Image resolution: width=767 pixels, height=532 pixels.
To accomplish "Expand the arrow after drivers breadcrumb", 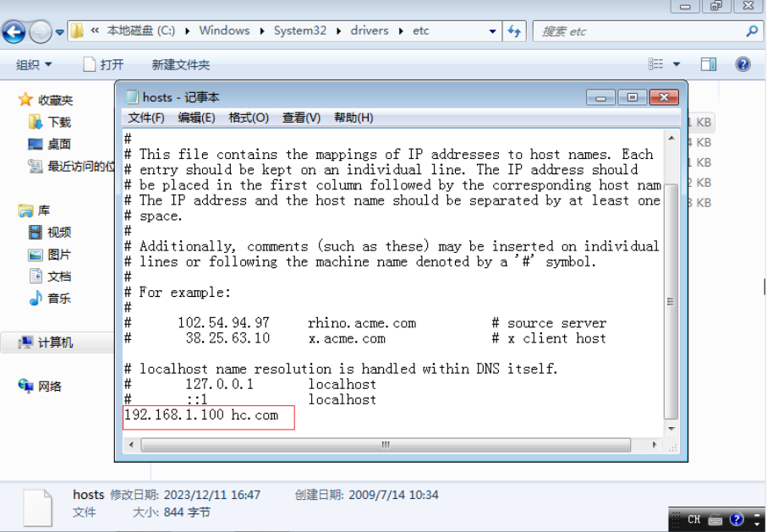I will coord(401,30).
